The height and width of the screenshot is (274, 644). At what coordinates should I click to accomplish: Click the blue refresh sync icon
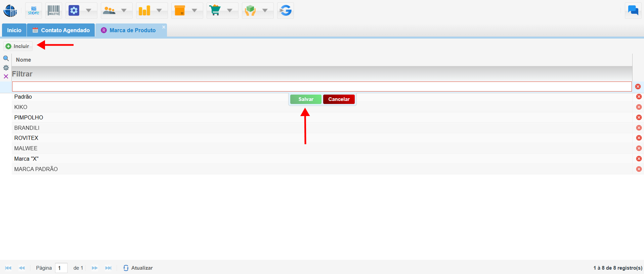pos(286,11)
